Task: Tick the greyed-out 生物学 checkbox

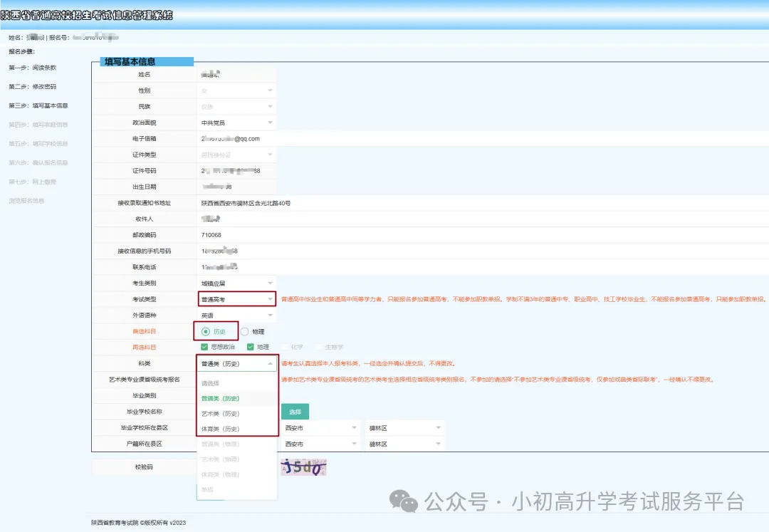Action: [x=318, y=347]
